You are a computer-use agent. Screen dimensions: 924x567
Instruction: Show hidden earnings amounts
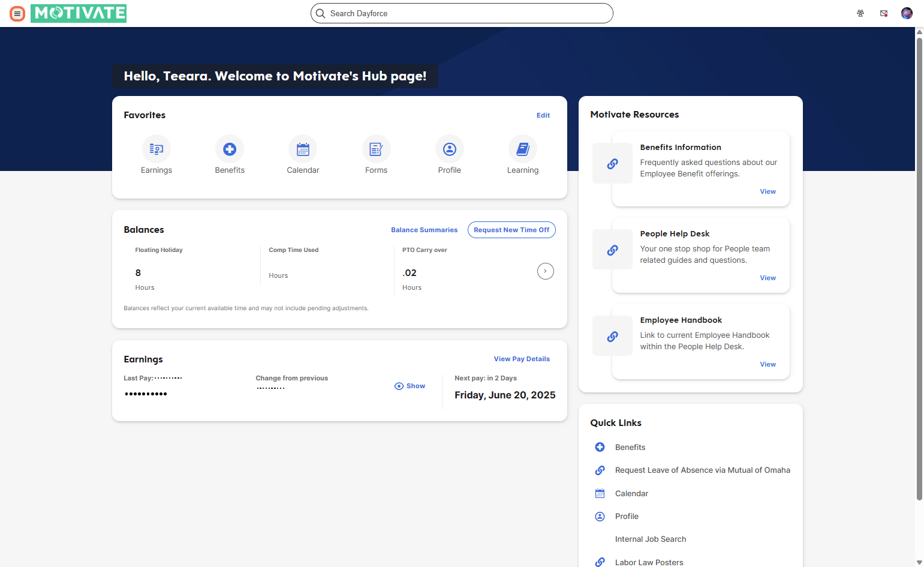[x=410, y=386]
